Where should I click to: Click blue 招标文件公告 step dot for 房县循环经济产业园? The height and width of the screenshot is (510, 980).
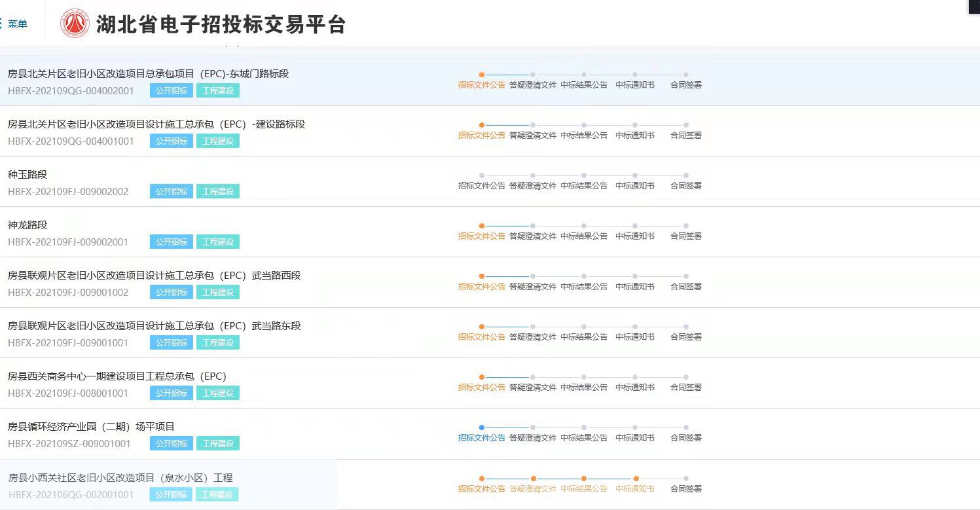(x=482, y=428)
